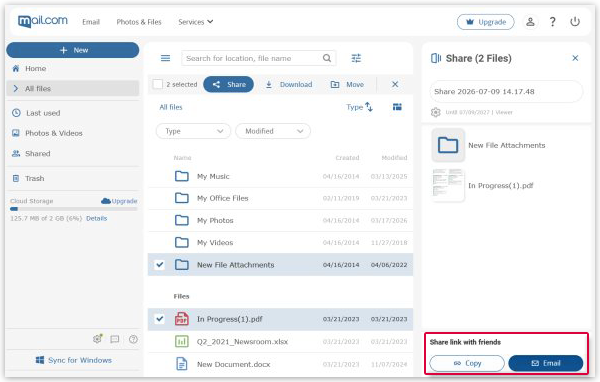Click the blue Share button

228,84
